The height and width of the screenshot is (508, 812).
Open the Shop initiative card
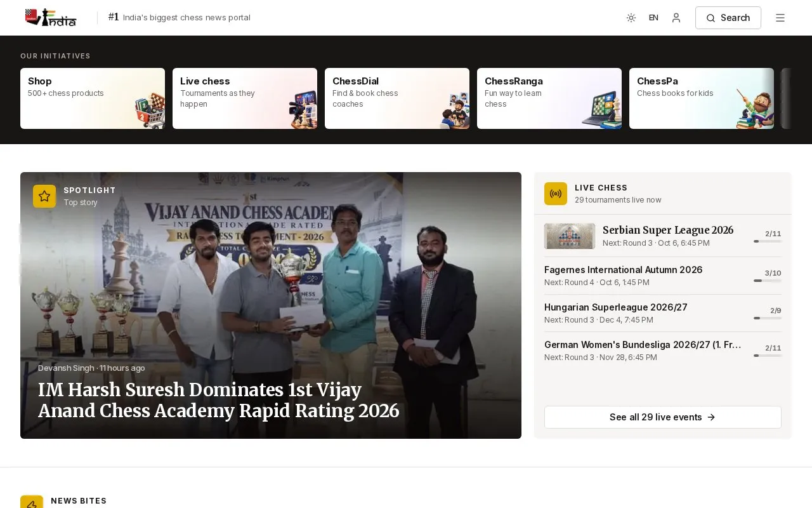tap(93, 98)
